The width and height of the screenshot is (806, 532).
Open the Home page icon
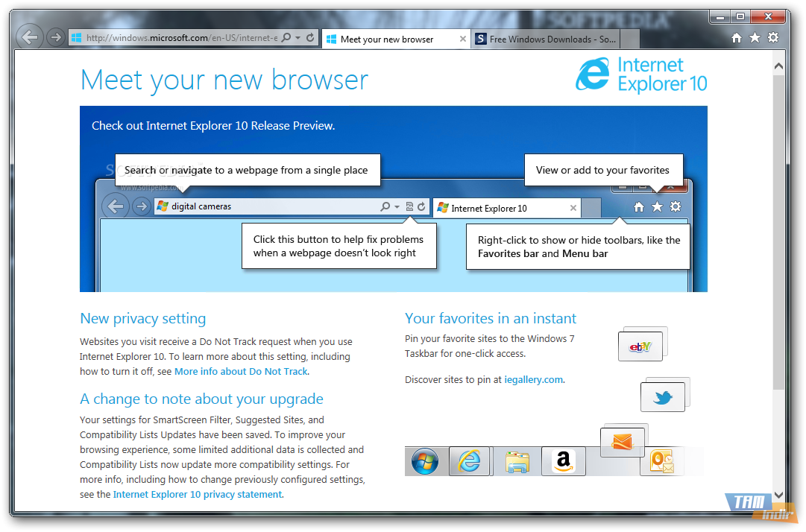coord(736,38)
